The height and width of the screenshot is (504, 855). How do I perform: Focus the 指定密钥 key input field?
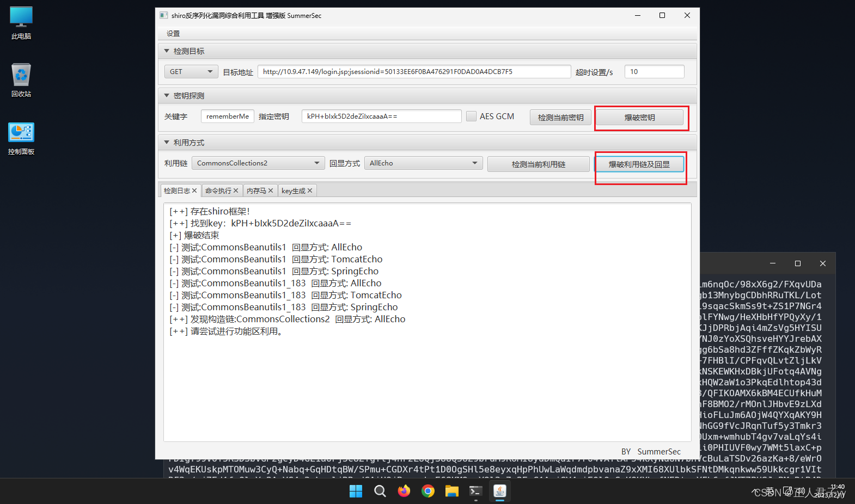[382, 116]
